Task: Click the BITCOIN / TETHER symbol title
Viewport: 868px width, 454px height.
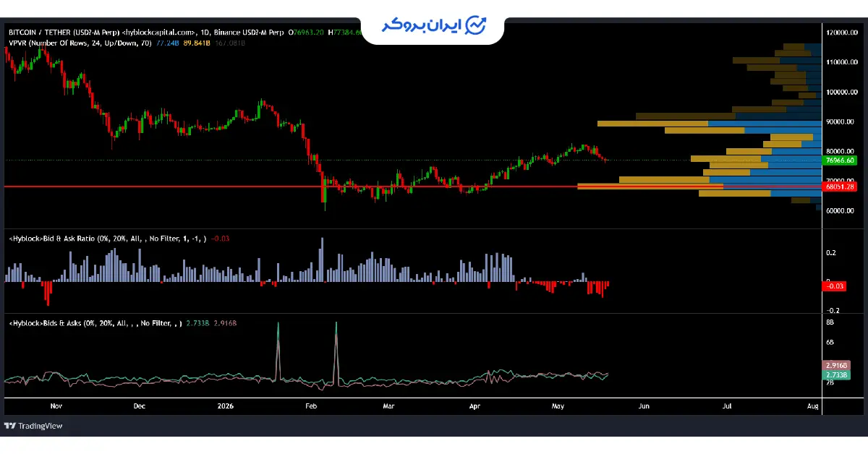Action: pyautogui.click(x=64, y=33)
